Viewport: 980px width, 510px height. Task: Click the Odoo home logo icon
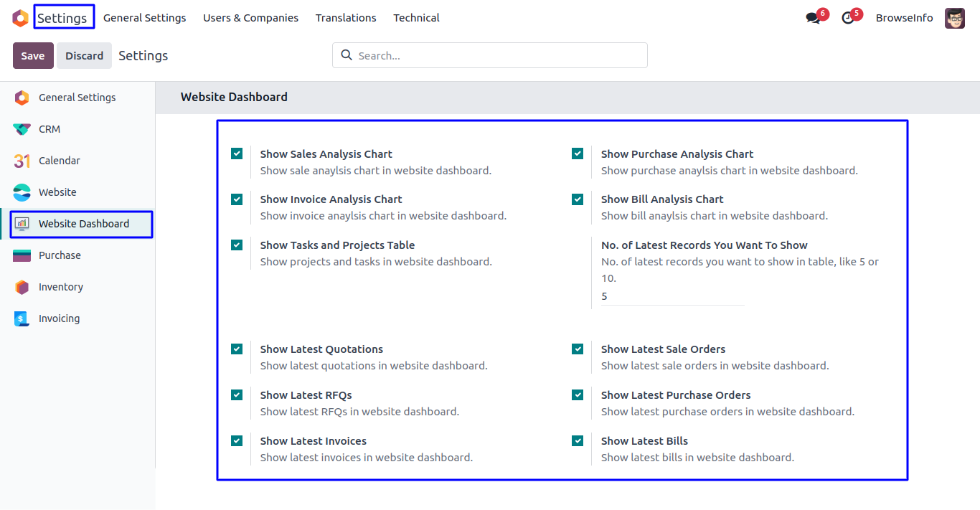coord(20,18)
